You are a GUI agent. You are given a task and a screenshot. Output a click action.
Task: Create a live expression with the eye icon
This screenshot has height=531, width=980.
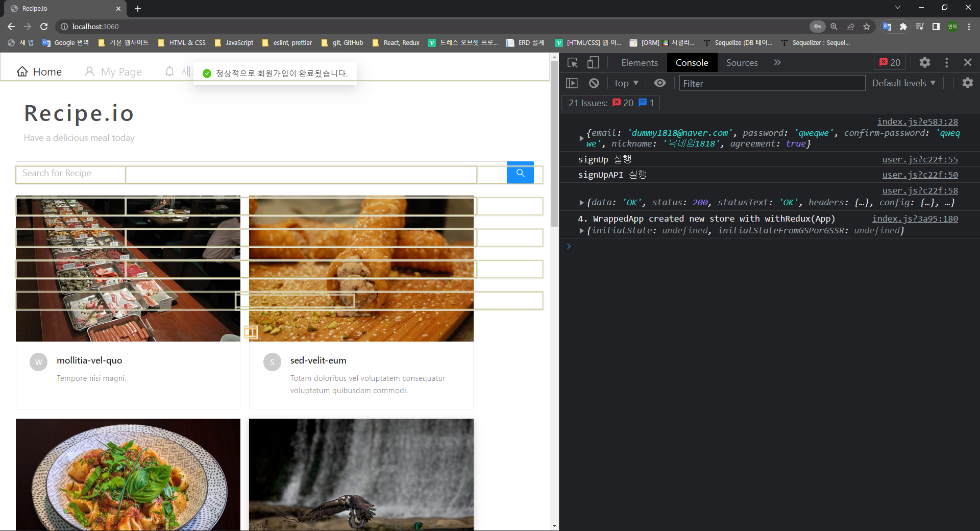tap(659, 83)
